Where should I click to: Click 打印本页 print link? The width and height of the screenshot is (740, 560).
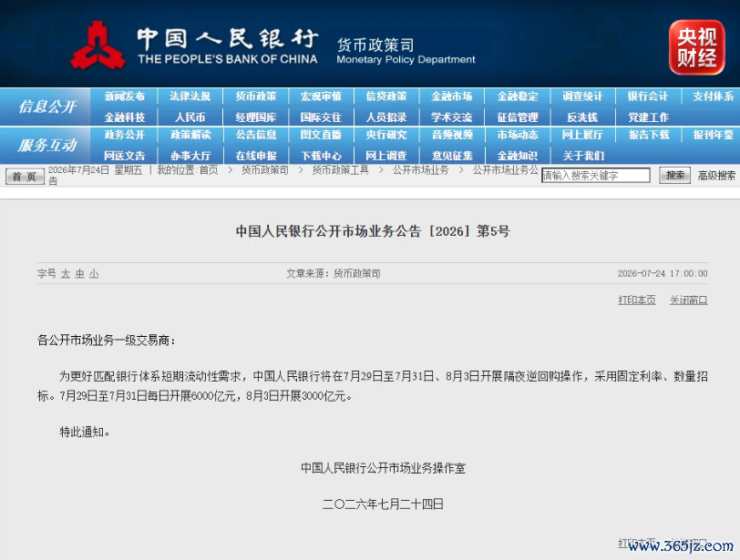(x=637, y=300)
